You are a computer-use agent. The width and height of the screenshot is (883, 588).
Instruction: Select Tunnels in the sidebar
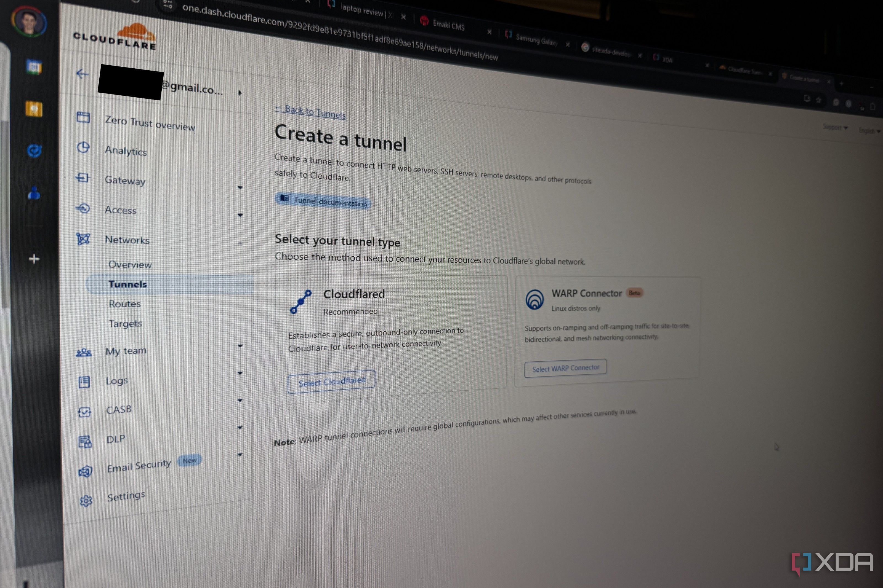[127, 284]
